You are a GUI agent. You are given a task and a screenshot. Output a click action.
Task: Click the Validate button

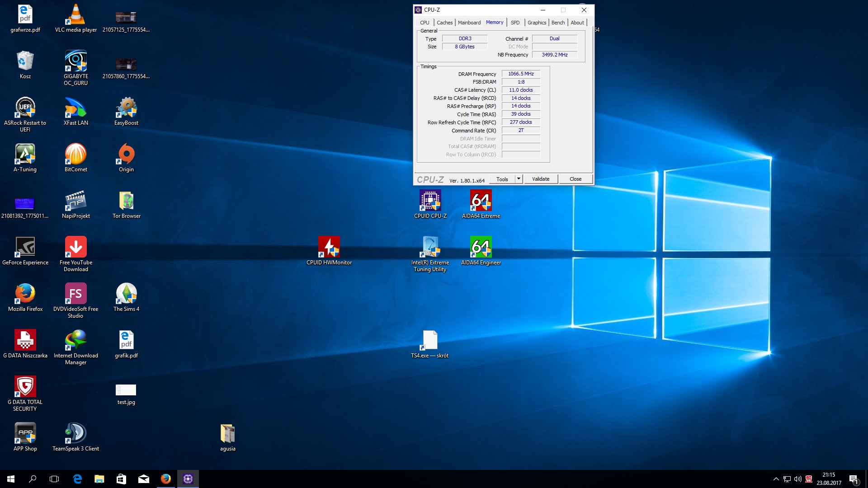(541, 179)
